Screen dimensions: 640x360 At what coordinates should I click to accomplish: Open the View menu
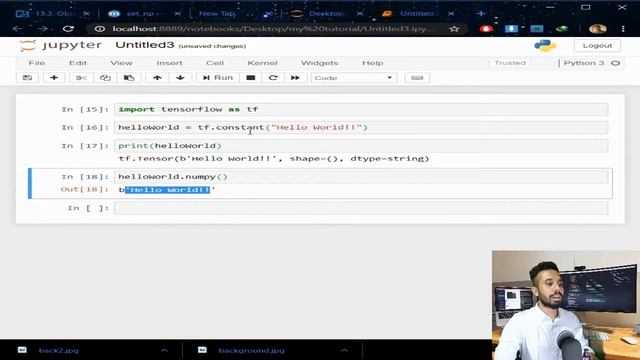click(x=121, y=63)
